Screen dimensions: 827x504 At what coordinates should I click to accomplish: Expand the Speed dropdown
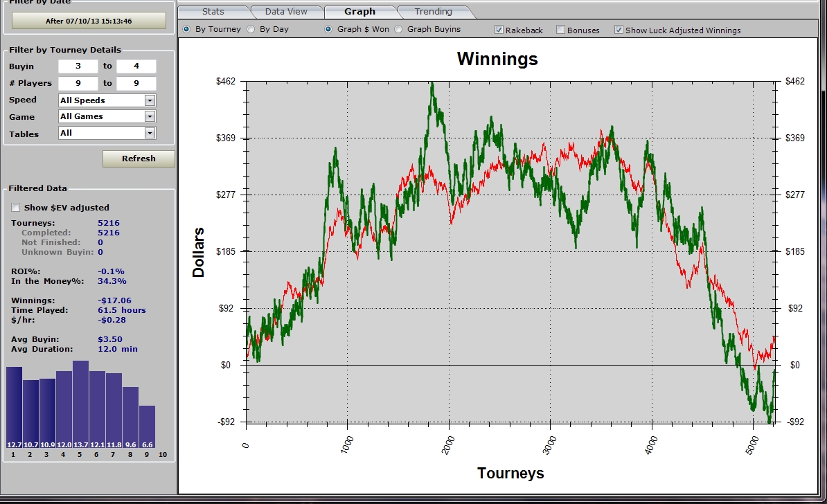(x=150, y=100)
